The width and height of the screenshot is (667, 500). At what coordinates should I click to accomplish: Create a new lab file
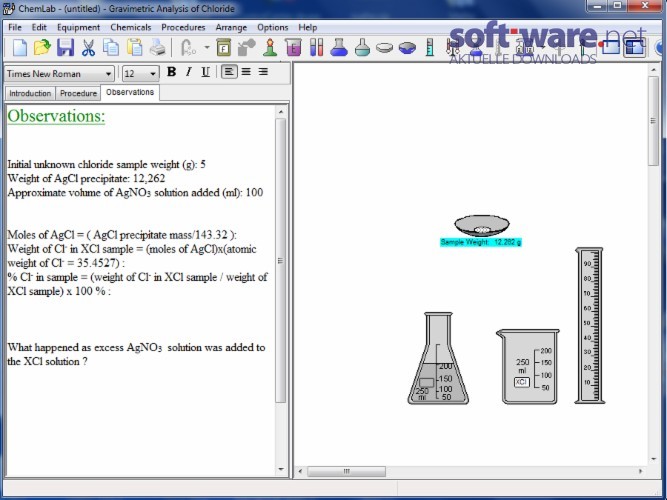coord(20,47)
